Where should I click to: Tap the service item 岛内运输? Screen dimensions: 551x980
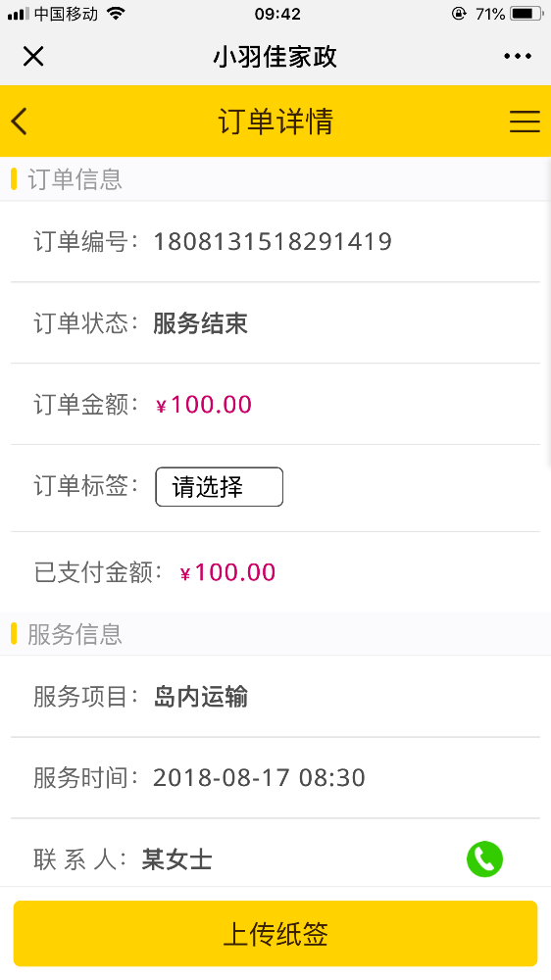coord(200,697)
